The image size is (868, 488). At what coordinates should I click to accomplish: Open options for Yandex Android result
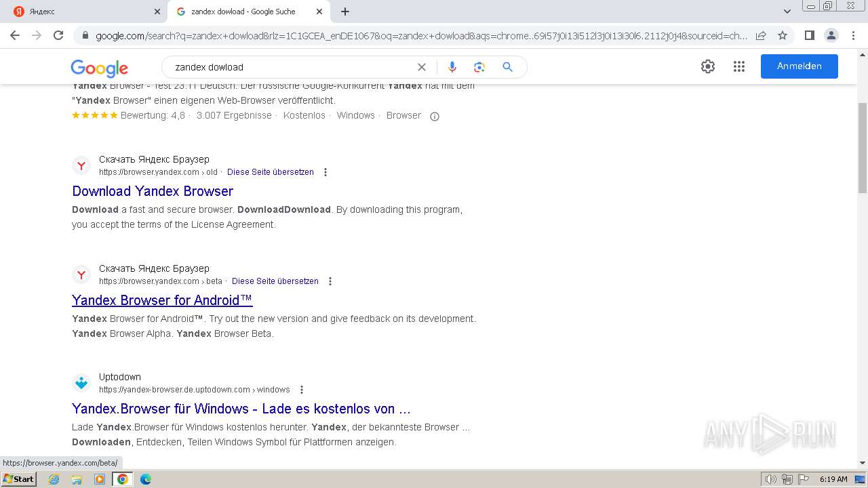[x=330, y=281]
